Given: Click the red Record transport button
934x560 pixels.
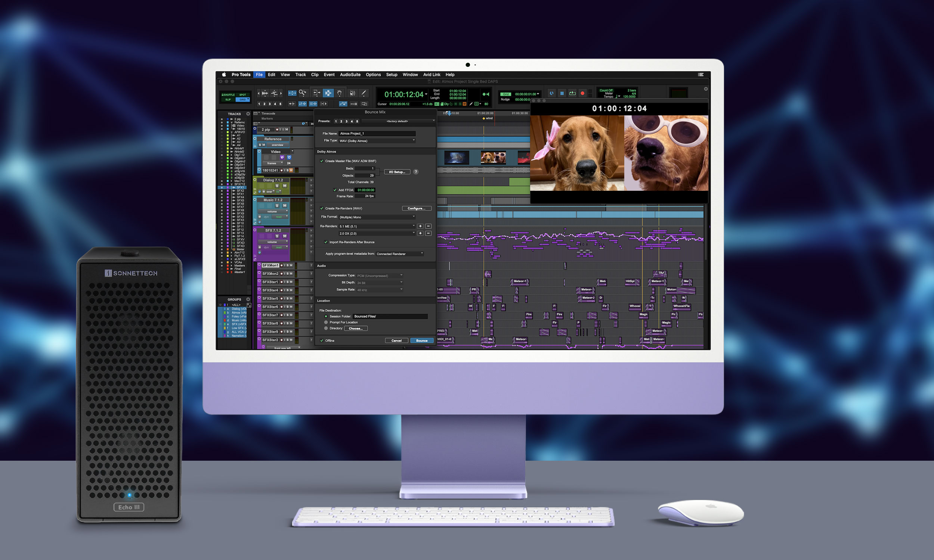Looking at the screenshot, I should [x=582, y=93].
